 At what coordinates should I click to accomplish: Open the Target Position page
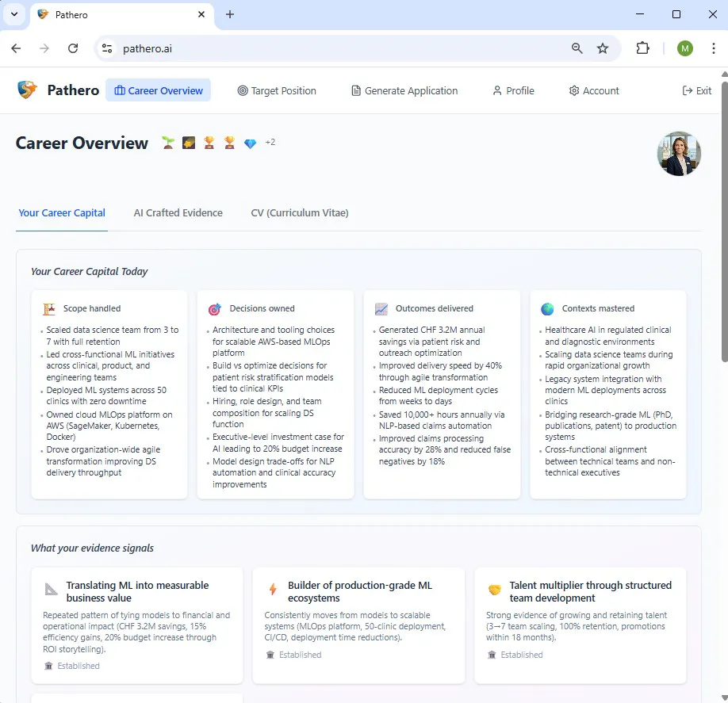[277, 90]
